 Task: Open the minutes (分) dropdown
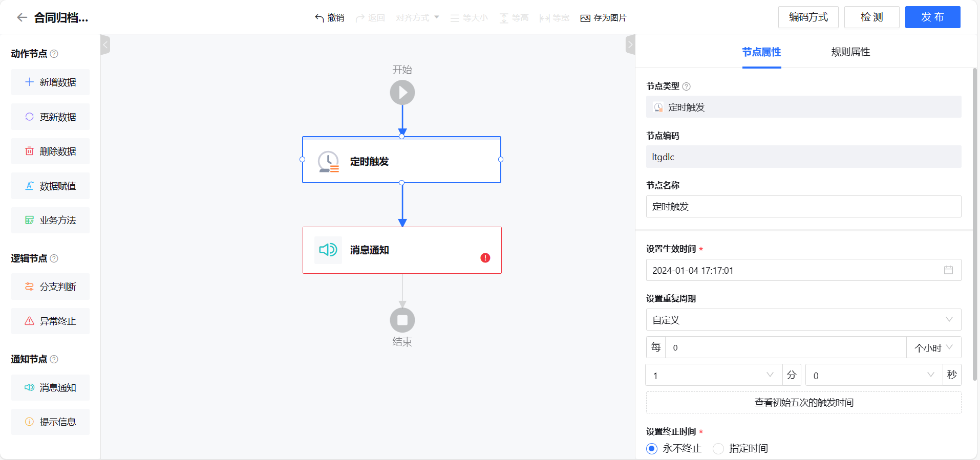pyautogui.click(x=714, y=375)
